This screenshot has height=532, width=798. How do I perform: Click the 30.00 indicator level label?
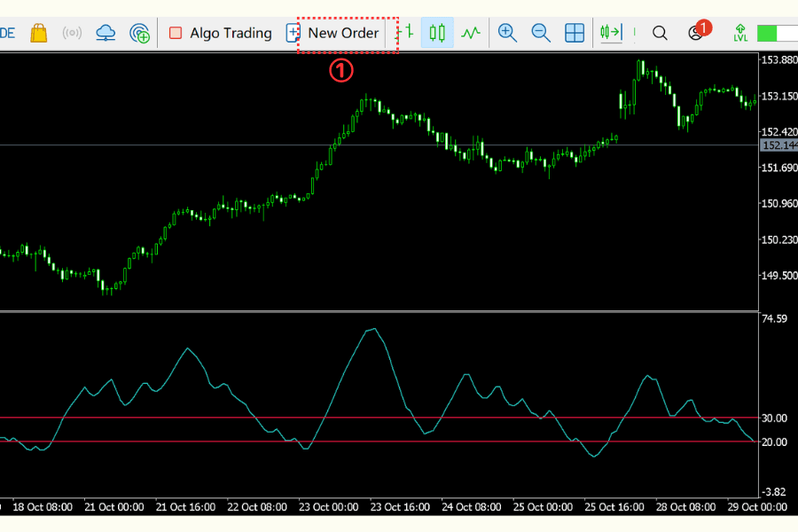coord(774,418)
